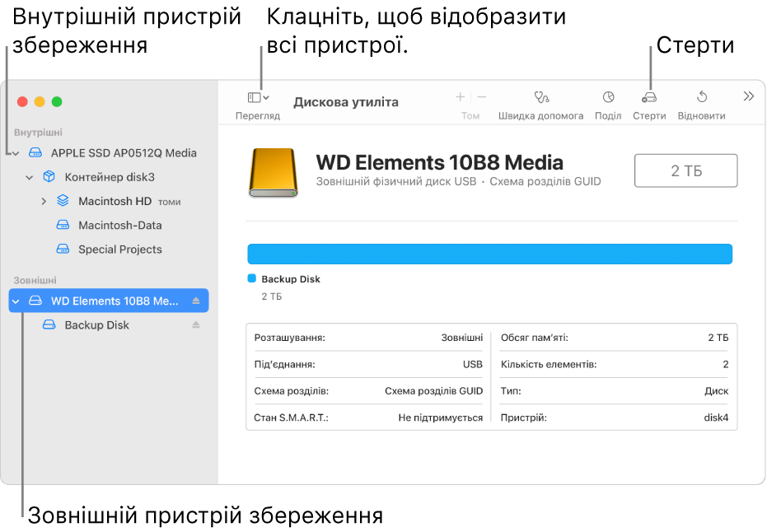Image resolution: width=767 pixels, height=532 pixels.
Task: Click the Backup Disk legend label
Action: click(x=291, y=279)
